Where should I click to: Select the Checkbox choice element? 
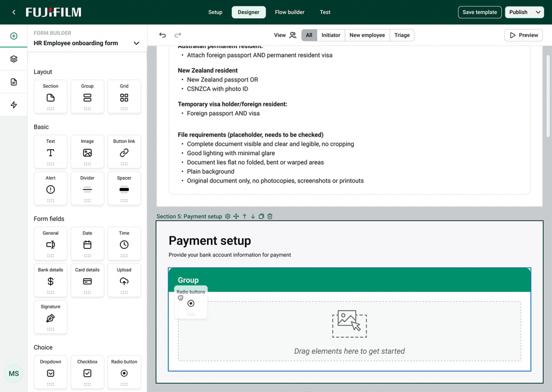87,372
